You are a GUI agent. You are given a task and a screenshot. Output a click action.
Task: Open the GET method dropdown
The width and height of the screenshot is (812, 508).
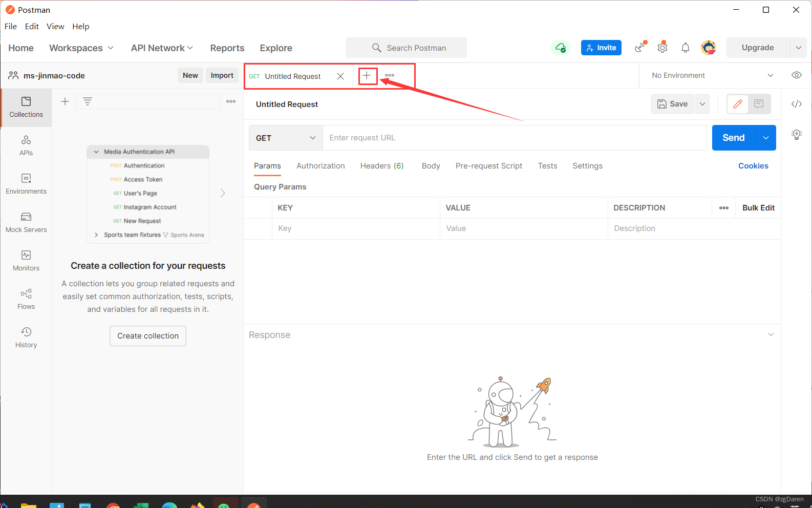[x=286, y=138]
